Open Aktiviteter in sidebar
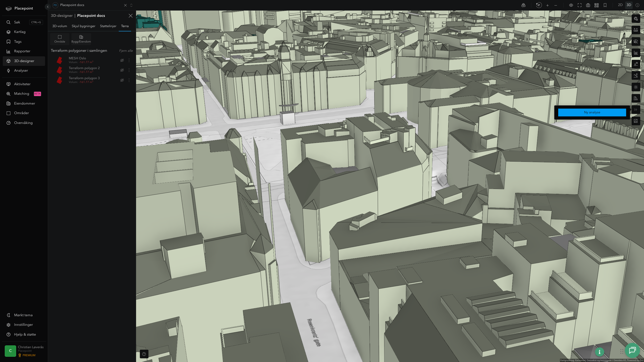 click(24, 84)
